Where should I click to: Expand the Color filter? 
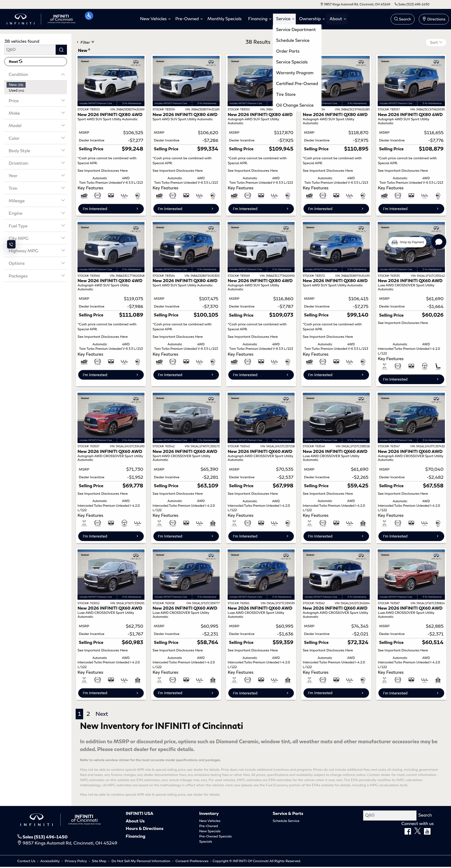coord(35,138)
